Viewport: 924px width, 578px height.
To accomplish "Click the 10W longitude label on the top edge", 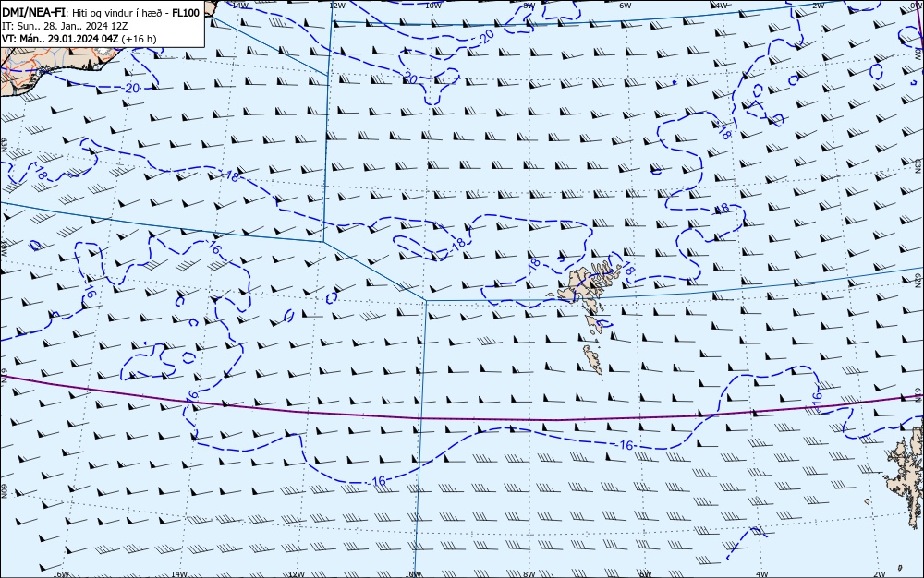I will point(433,6).
